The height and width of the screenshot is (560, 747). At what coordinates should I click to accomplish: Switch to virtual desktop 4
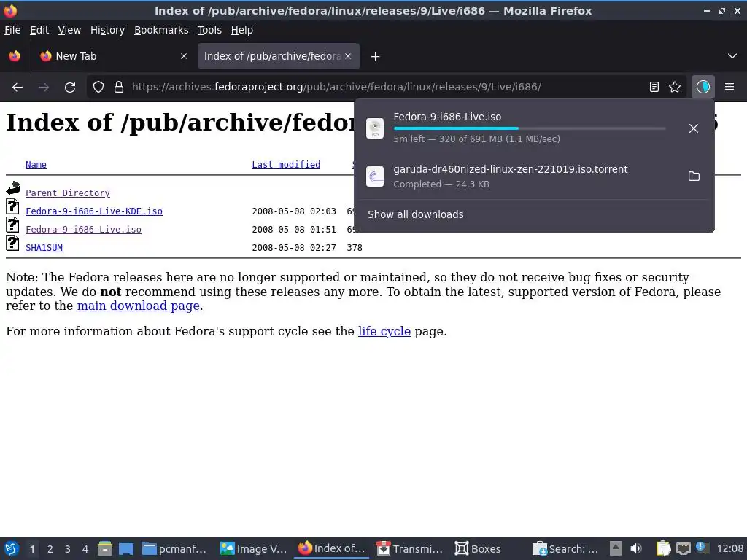click(85, 549)
